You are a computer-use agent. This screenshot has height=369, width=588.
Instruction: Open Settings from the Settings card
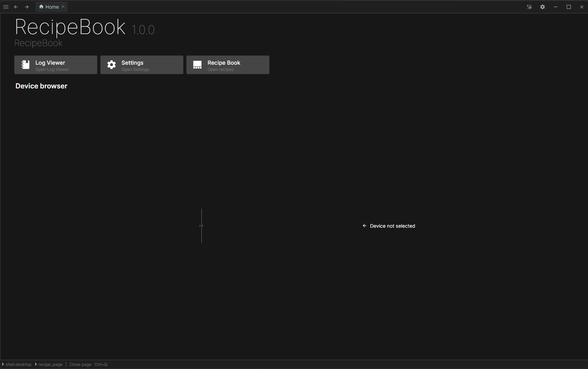point(141,65)
